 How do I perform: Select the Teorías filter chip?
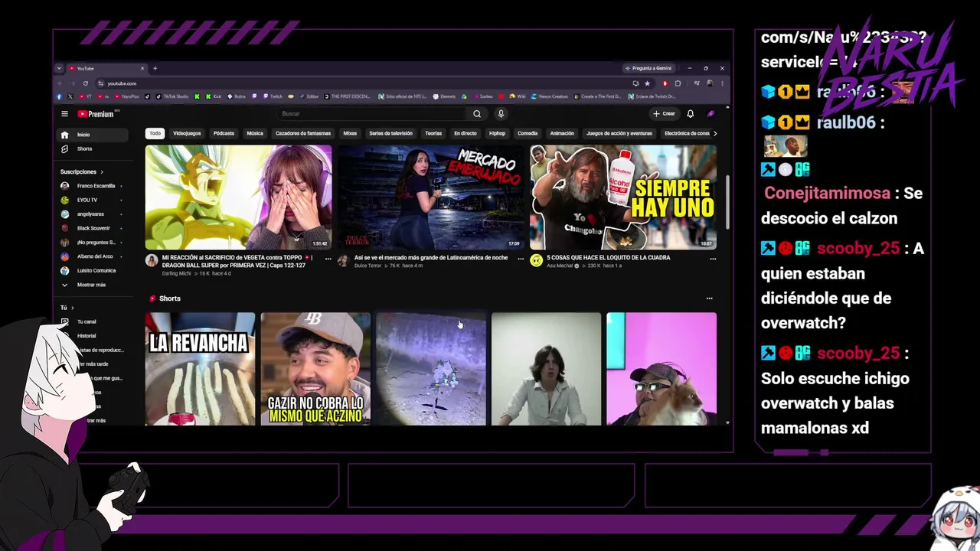coord(433,133)
